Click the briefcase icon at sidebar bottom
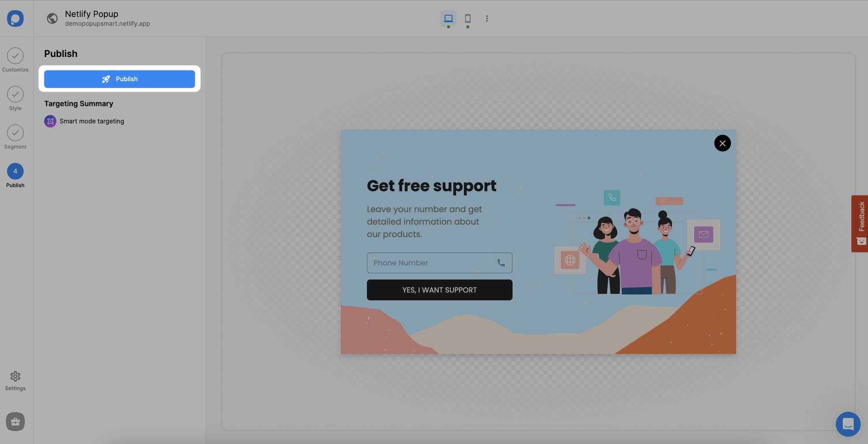The height and width of the screenshot is (444, 868). pos(15,422)
